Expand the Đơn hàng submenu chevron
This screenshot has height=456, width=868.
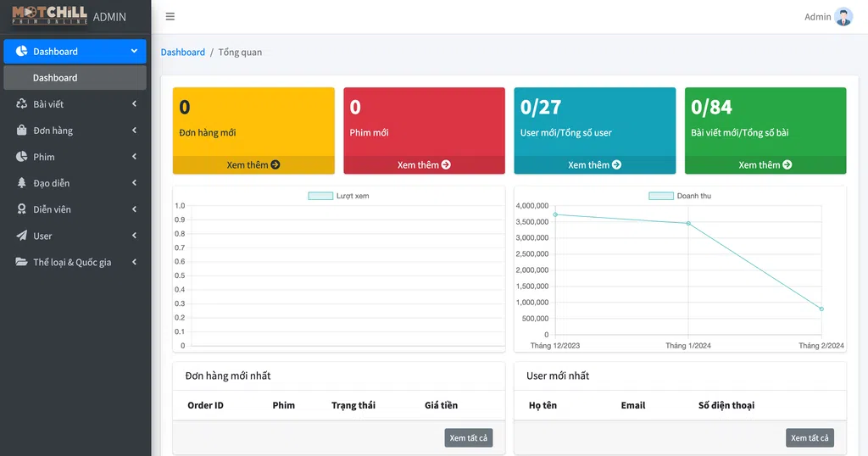134,130
